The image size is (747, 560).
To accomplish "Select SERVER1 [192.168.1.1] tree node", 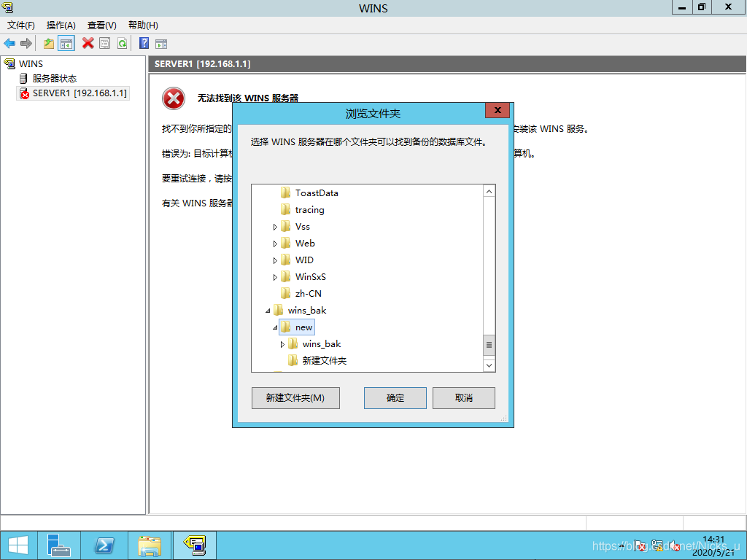I will [80, 93].
